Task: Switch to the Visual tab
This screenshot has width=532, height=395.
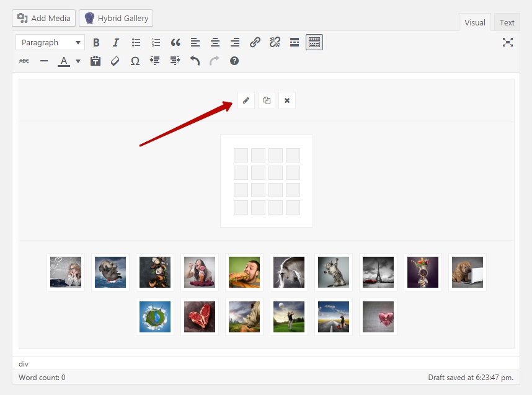Action: (475, 22)
